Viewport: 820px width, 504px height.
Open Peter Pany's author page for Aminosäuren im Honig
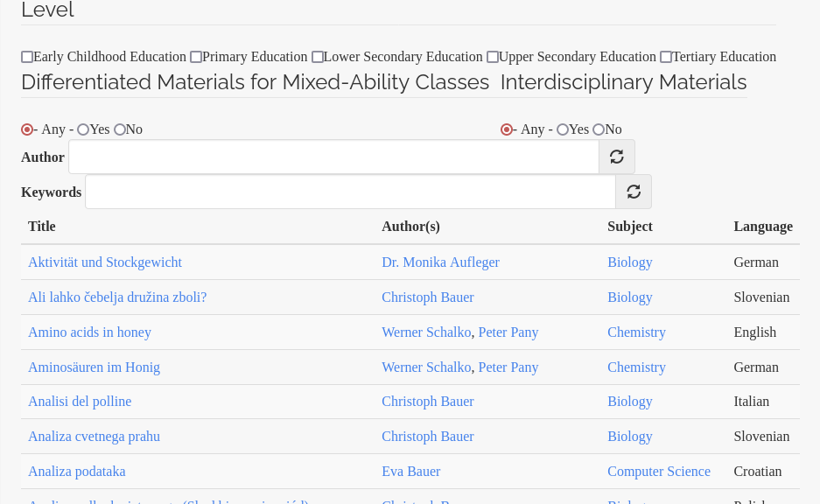[x=508, y=367]
